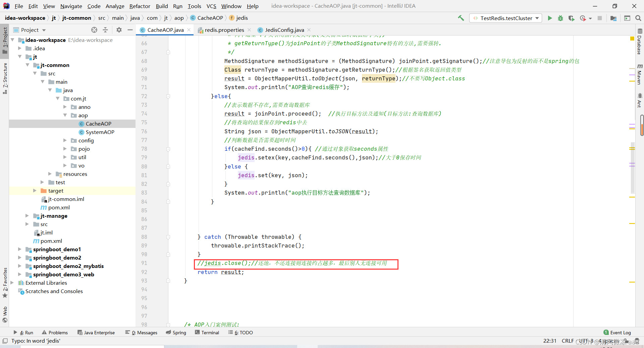Build project with hammer icon
The height and width of the screenshot is (348, 644).
pyautogui.click(x=461, y=18)
